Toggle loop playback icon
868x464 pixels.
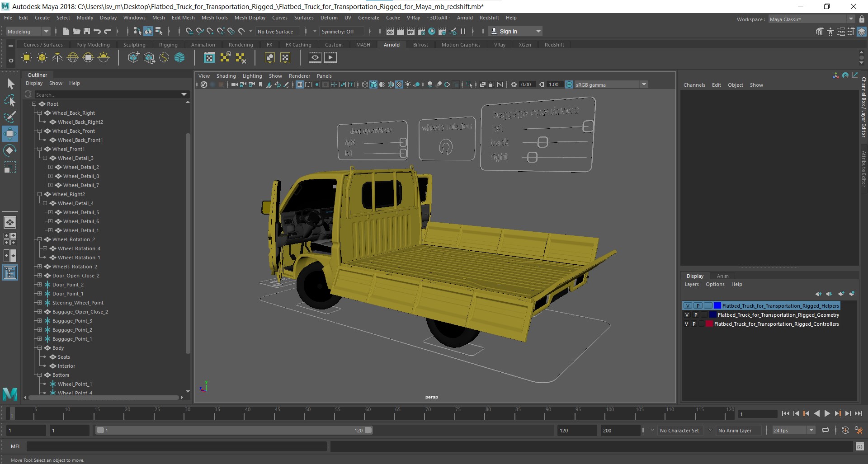point(826,430)
